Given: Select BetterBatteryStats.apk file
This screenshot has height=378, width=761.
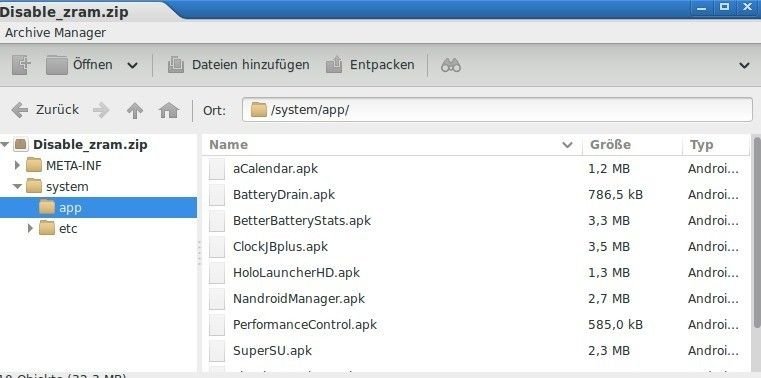Looking at the screenshot, I should [x=302, y=221].
